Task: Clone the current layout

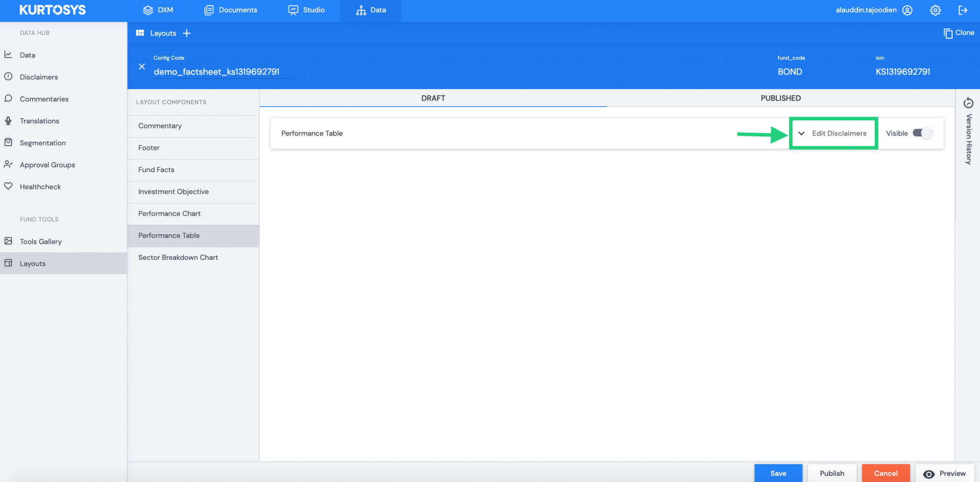Action: [x=958, y=33]
